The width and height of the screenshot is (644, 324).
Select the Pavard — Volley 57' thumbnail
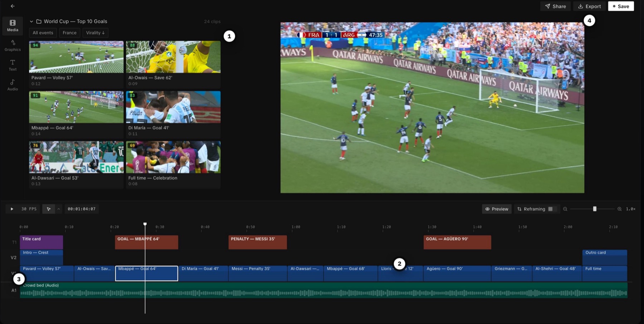coord(76,57)
